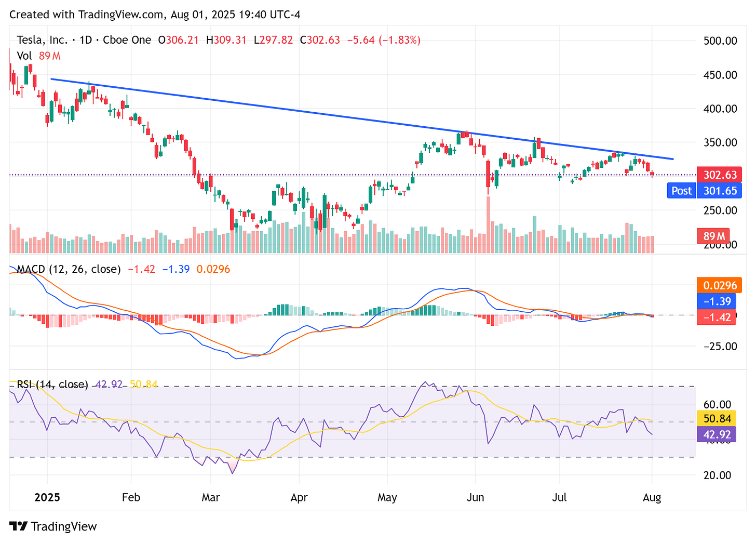Click the 89 M volume axis label
Screen dimensions: 756x543
click(713, 236)
